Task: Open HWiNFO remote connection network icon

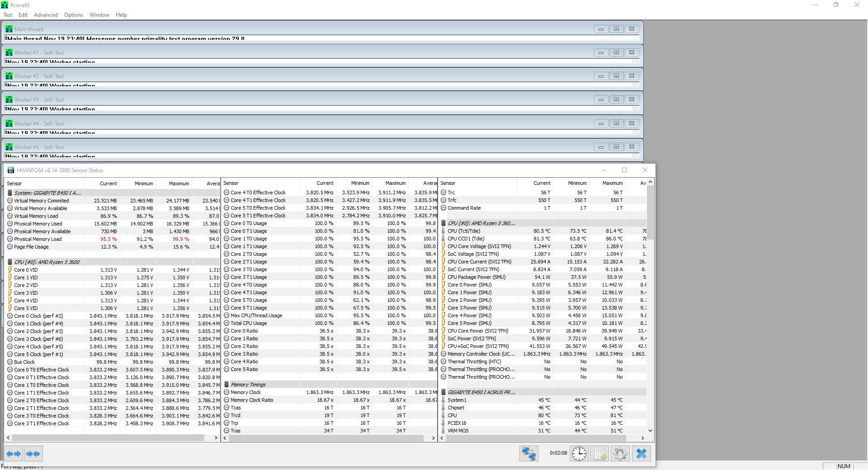Action: click(x=528, y=453)
